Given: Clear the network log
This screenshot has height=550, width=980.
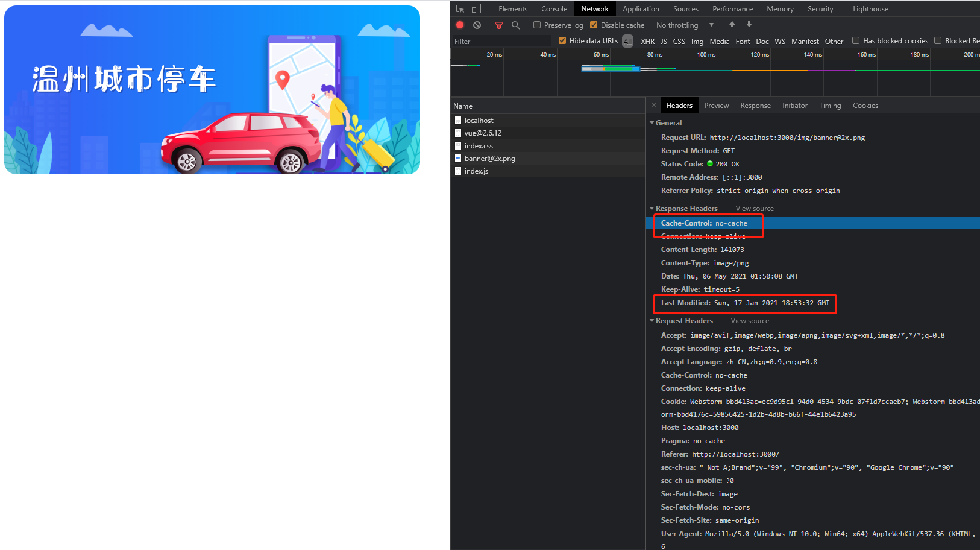Looking at the screenshot, I should [x=477, y=25].
